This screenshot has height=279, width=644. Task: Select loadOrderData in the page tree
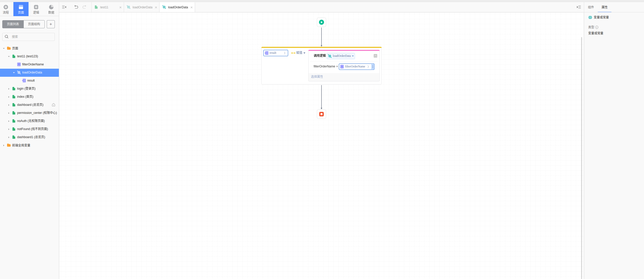[29, 72]
